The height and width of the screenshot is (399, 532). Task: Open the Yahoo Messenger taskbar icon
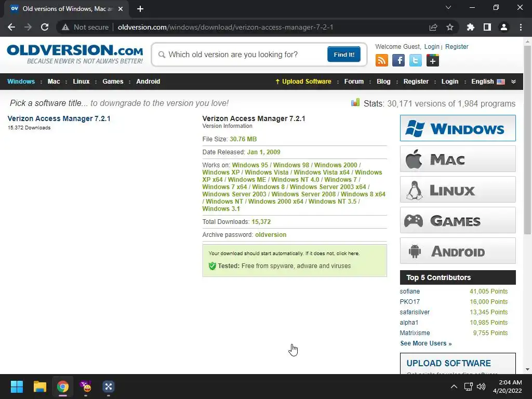click(86, 387)
